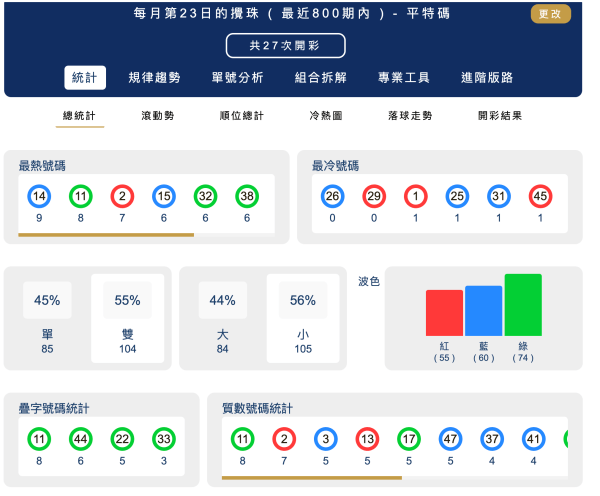Open the 規律趨勢 tab
The height and width of the screenshot is (496, 600).
tap(155, 78)
